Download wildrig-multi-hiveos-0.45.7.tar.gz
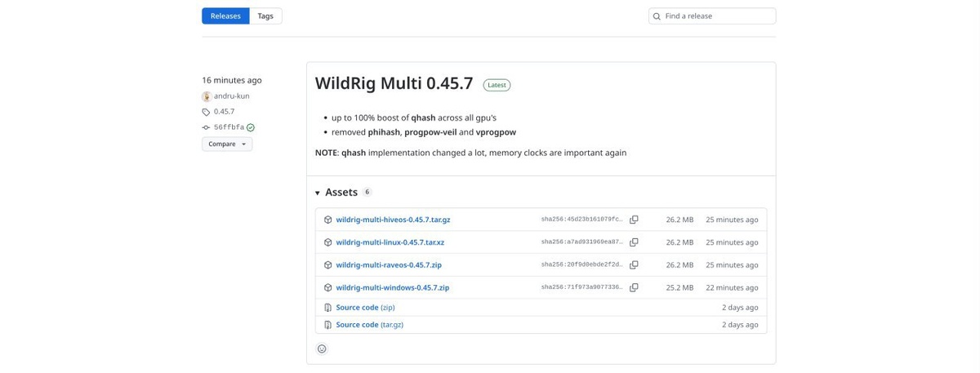The width and height of the screenshot is (980, 373). [x=393, y=220]
